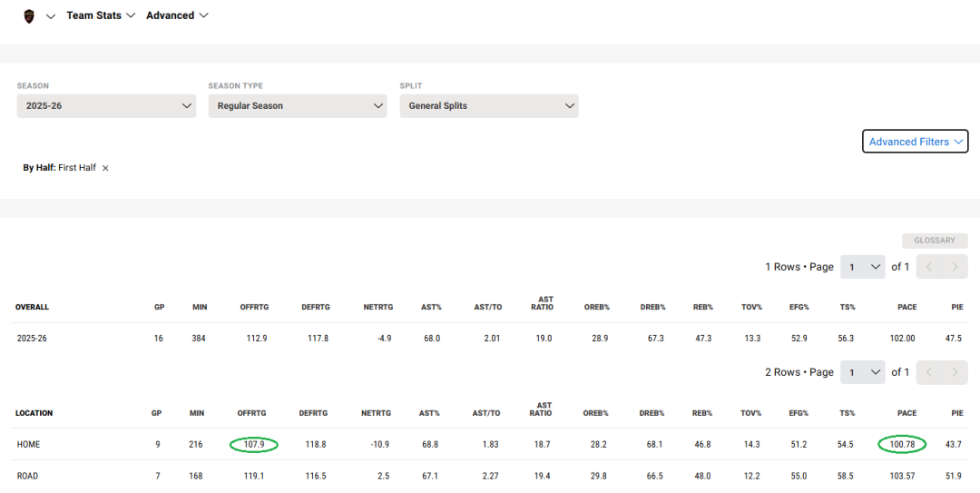Go to next page of Location table
Screen dimensions: 980x493
[x=955, y=372]
